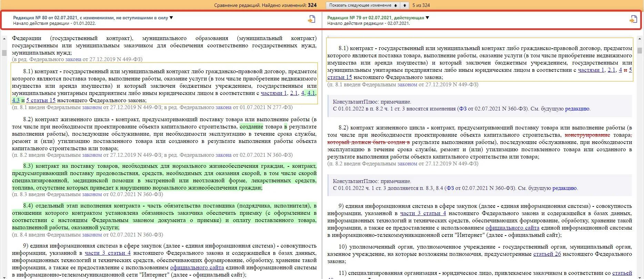The width and height of the screenshot is (644, 279).
Task: Open highlighted '4.3' link in left pane
Action: click(16, 100)
